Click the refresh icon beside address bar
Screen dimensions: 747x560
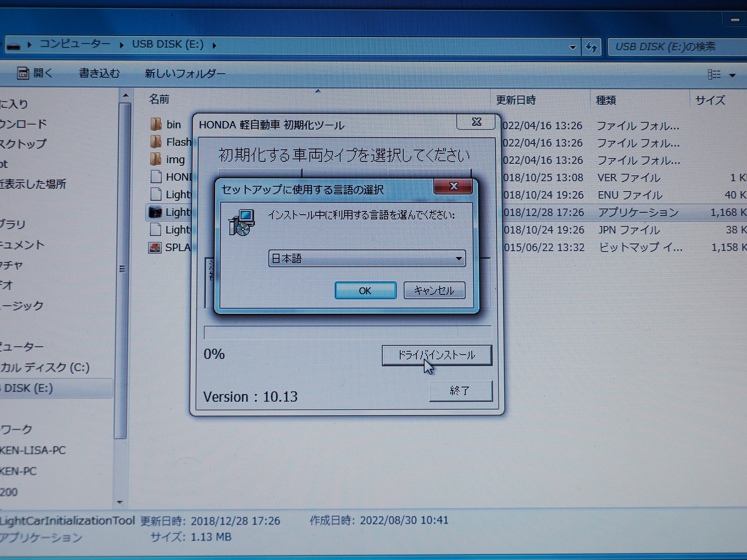pyautogui.click(x=591, y=47)
